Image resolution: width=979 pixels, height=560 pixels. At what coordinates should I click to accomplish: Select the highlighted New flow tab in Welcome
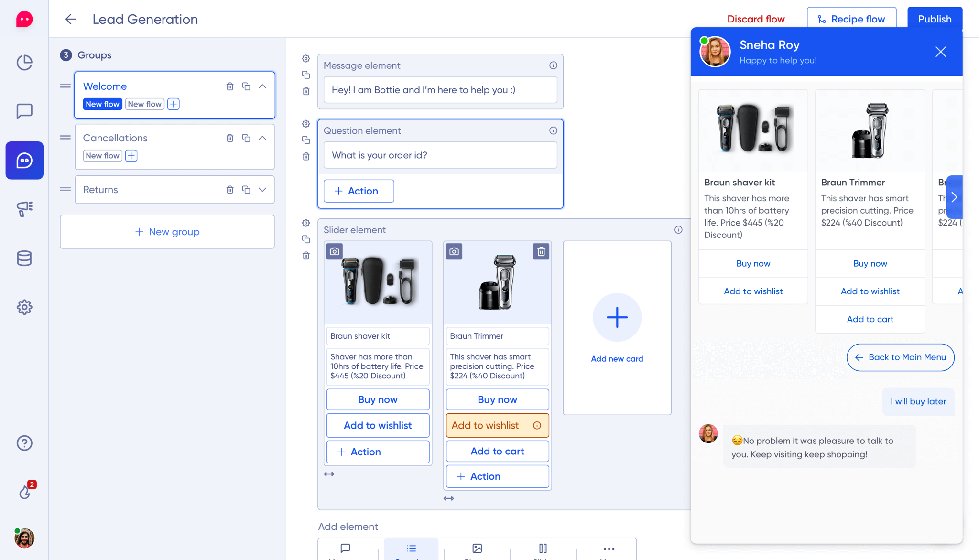point(102,104)
